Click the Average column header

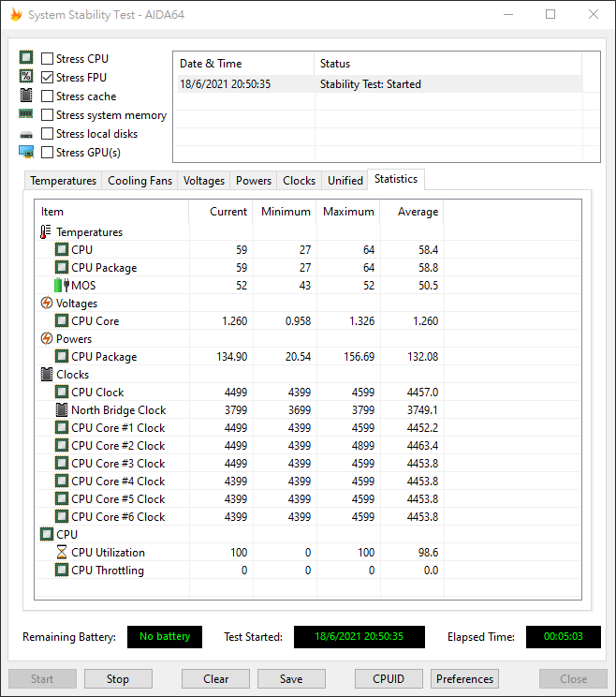[x=412, y=212]
